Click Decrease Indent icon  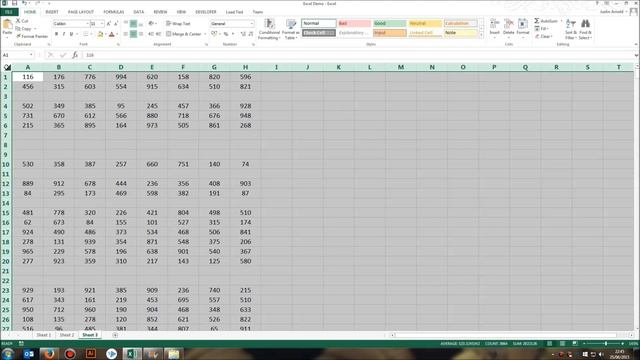(151, 34)
